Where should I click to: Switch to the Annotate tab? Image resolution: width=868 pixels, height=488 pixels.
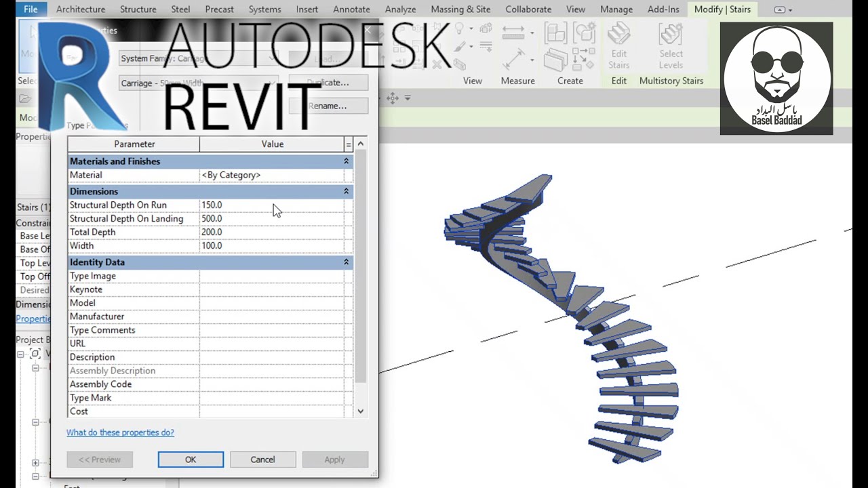pyautogui.click(x=352, y=9)
